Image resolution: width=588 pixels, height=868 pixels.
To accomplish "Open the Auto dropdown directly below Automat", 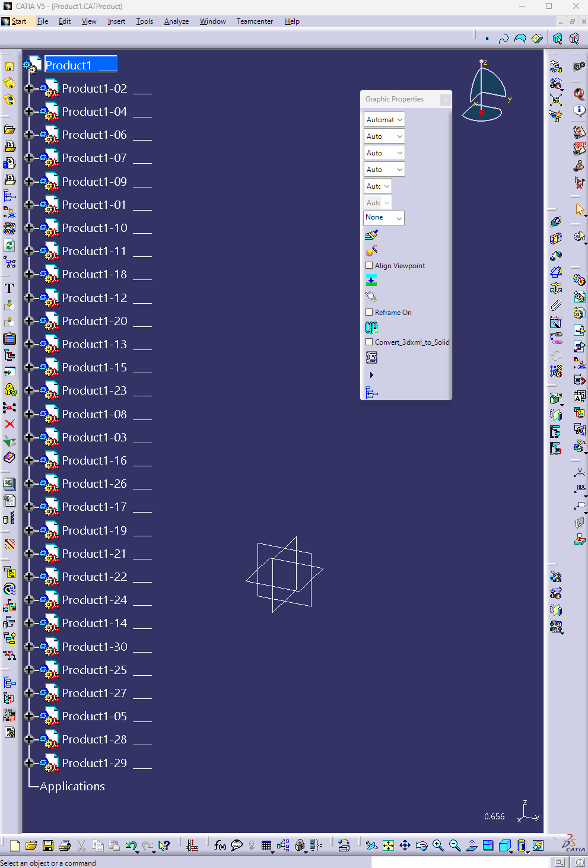I will click(384, 136).
